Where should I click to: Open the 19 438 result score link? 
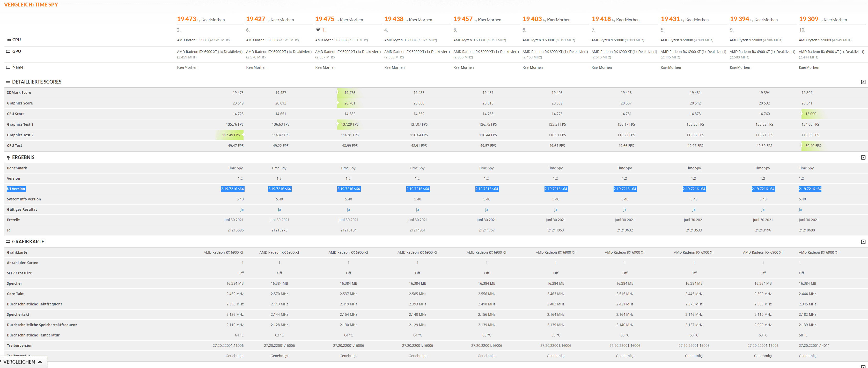click(x=394, y=19)
